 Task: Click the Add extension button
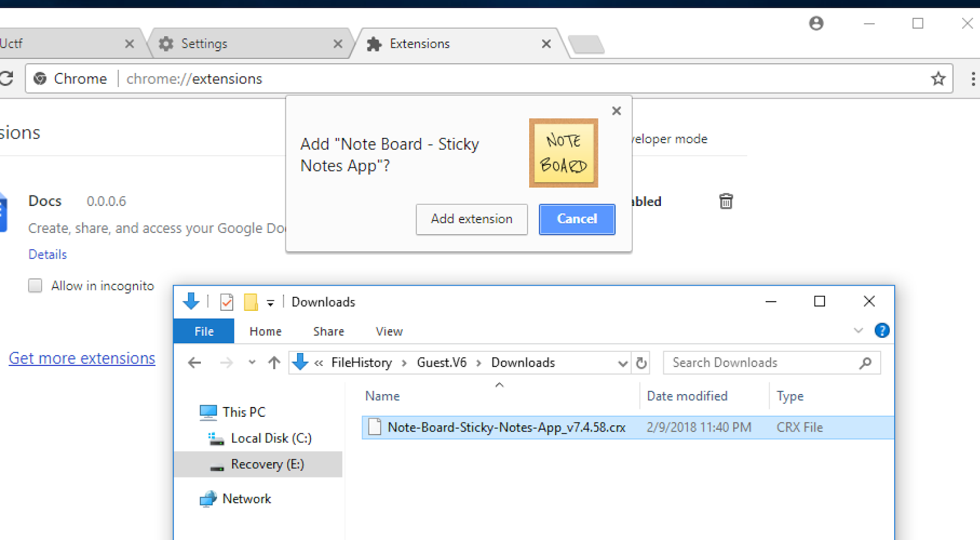pos(472,219)
